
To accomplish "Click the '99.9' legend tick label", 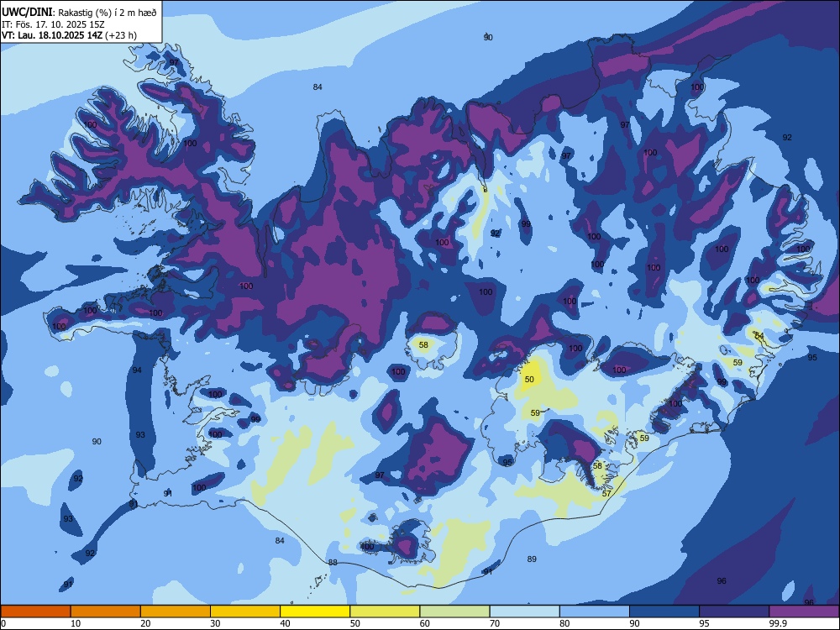I will [x=778, y=623].
